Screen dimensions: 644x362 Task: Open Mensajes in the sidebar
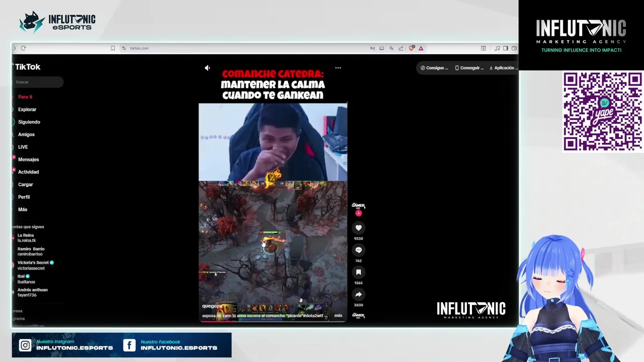(x=28, y=159)
